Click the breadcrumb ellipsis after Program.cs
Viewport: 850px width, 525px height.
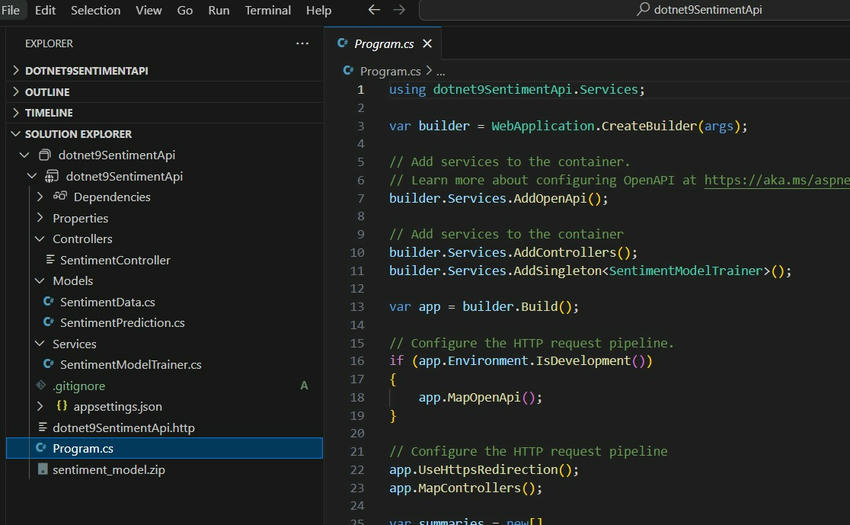click(x=441, y=71)
